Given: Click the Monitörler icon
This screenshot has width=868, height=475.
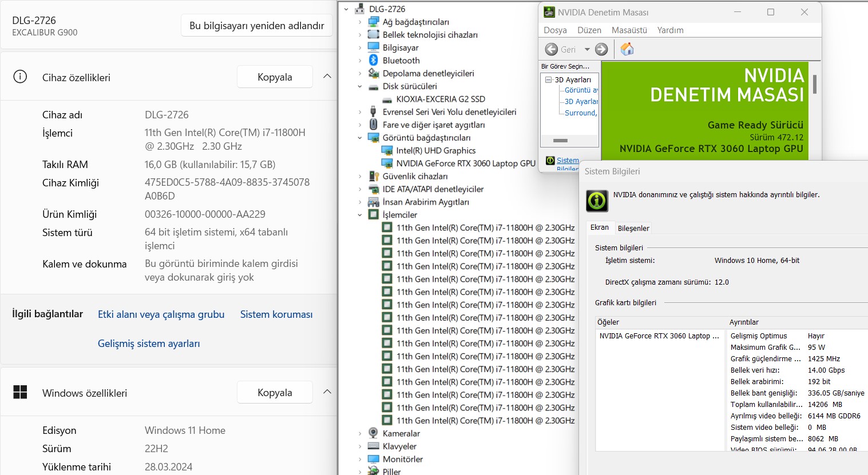Looking at the screenshot, I should point(374,459).
